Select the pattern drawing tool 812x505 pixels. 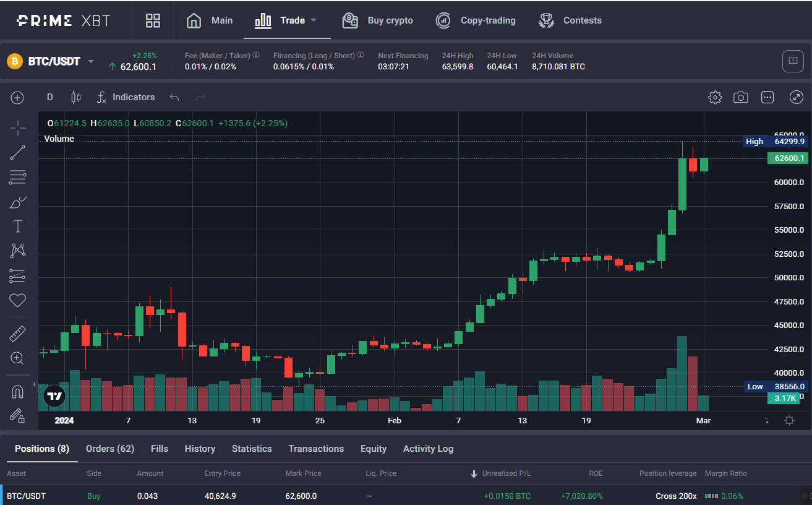[18, 251]
